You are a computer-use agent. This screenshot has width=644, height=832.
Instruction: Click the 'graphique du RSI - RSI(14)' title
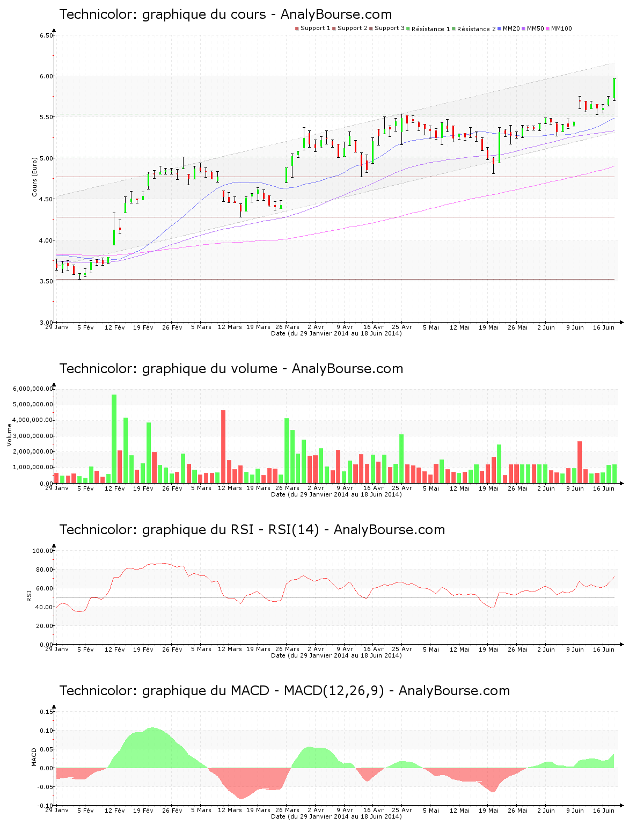click(252, 530)
